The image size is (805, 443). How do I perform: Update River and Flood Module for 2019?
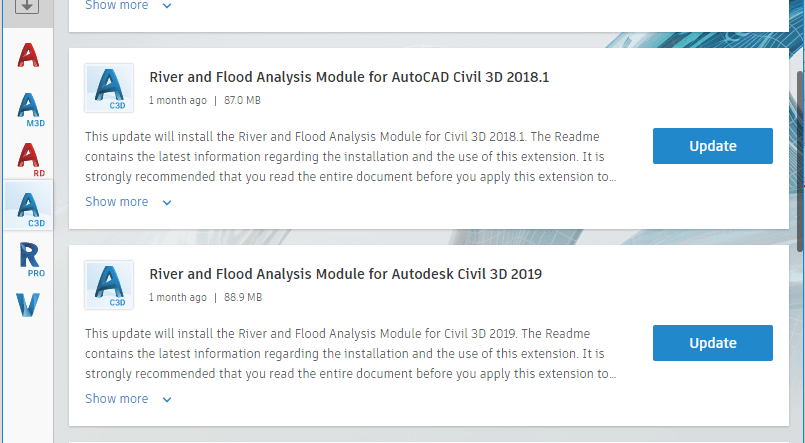712,343
